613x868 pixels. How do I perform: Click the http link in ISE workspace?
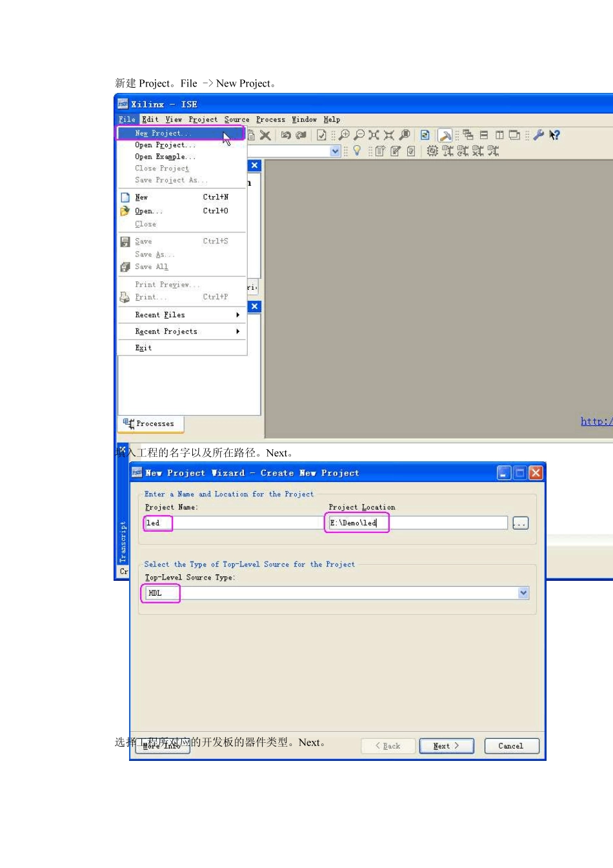click(x=596, y=421)
